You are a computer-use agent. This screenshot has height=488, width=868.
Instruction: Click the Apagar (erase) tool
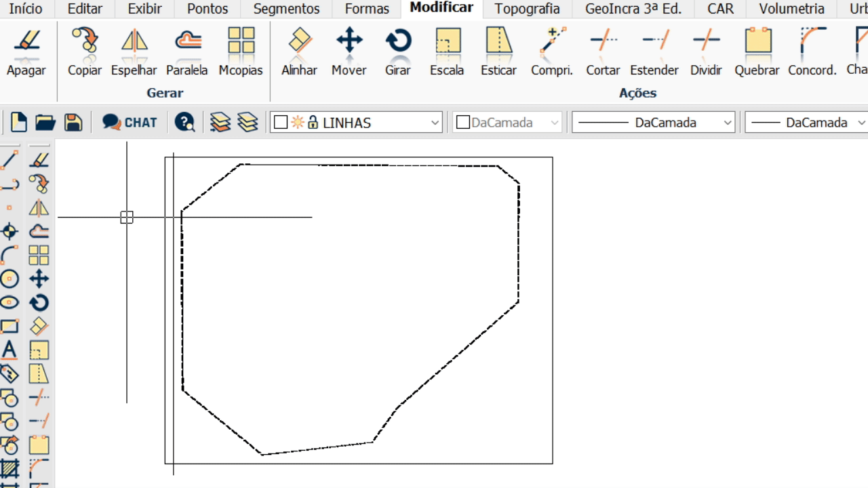pos(26,52)
